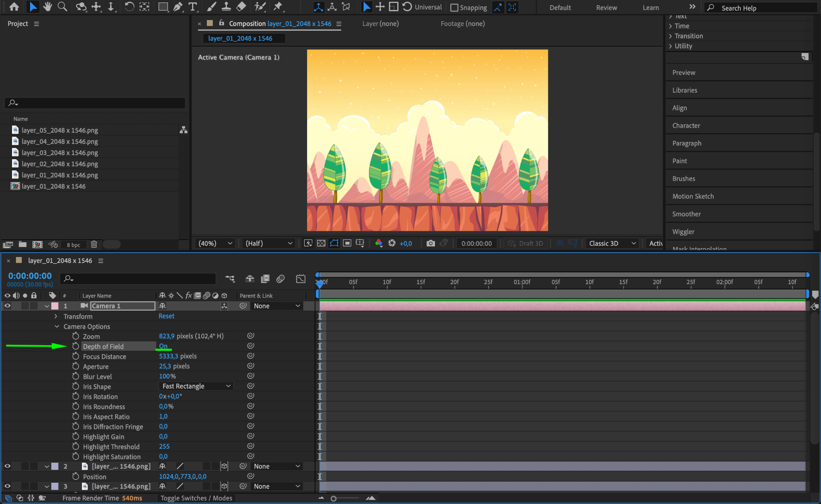This screenshot has height=504, width=821.
Task: Hide the Camera 1 layer eye
Action: click(7, 306)
